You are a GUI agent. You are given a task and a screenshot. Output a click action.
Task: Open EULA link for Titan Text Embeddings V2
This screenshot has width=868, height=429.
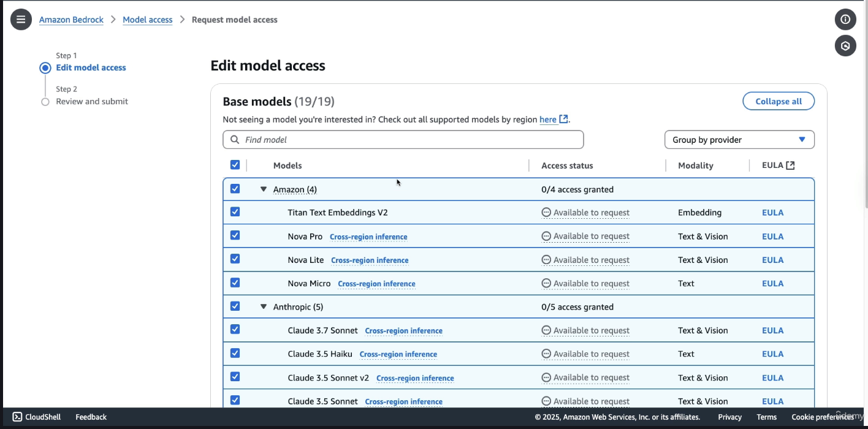pos(772,213)
